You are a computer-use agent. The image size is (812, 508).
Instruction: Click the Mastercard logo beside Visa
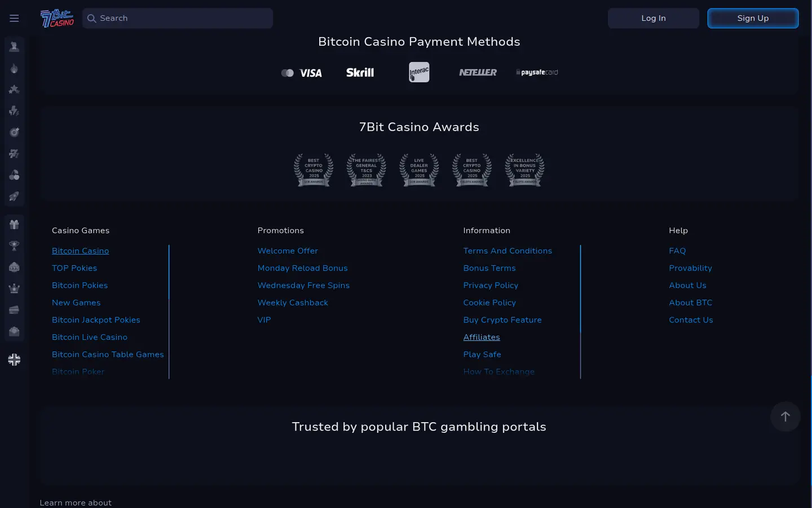tap(288, 73)
